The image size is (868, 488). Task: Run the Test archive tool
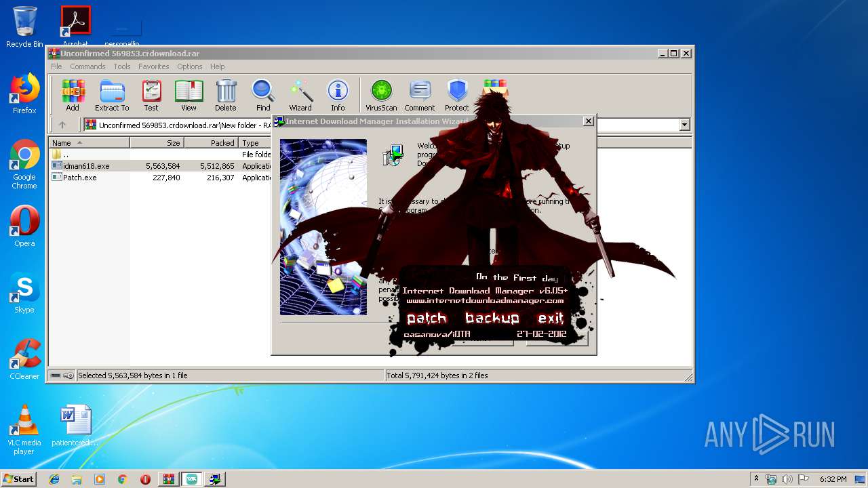coord(151,95)
